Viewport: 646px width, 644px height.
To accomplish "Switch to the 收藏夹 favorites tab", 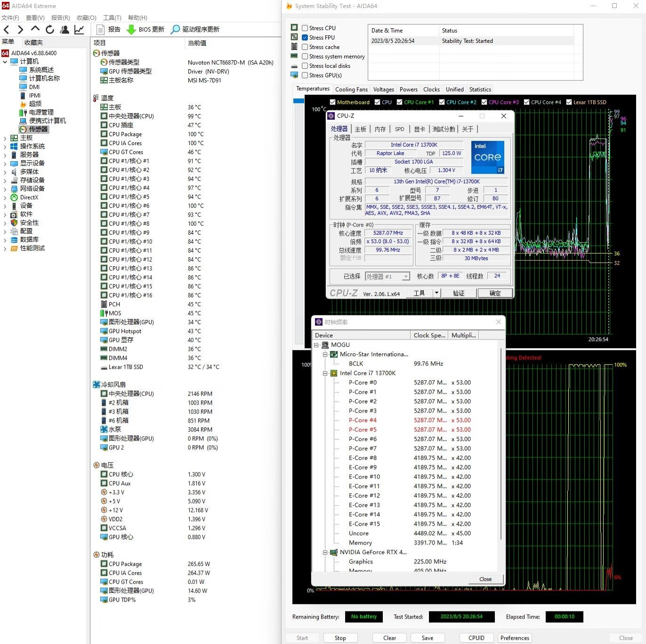I will (x=33, y=42).
